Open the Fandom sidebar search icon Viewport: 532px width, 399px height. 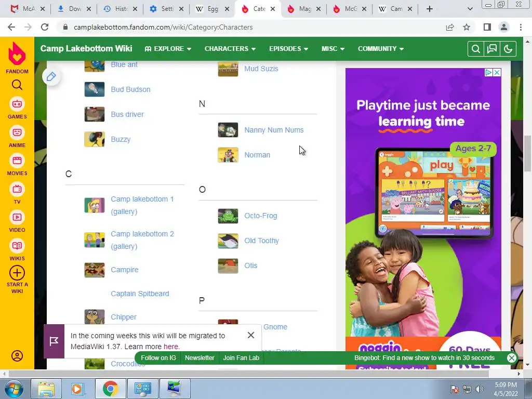pyautogui.click(x=17, y=85)
